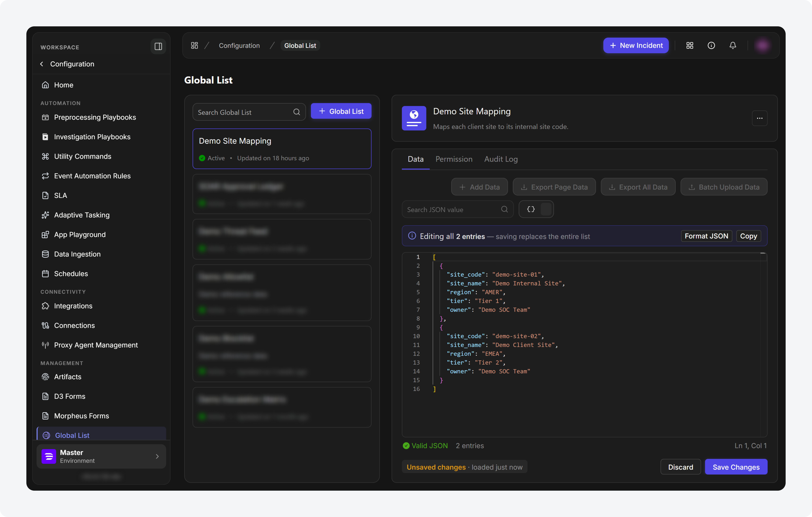Open the Schedules calendar icon
812x517 pixels.
[x=45, y=274]
